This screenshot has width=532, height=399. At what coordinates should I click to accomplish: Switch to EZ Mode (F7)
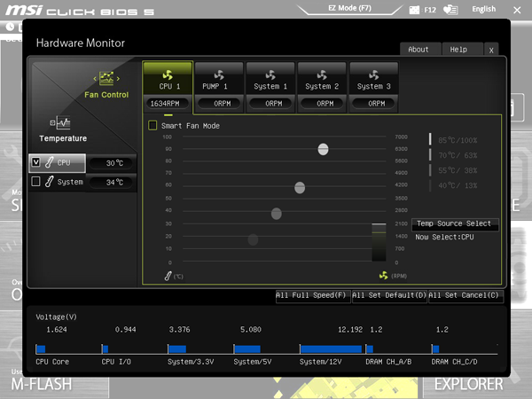point(349,8)
